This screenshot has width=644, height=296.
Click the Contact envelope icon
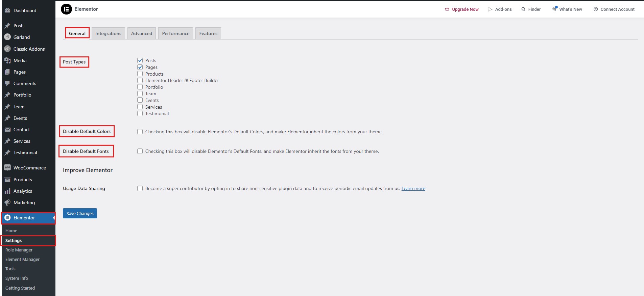tap(7, 130)
